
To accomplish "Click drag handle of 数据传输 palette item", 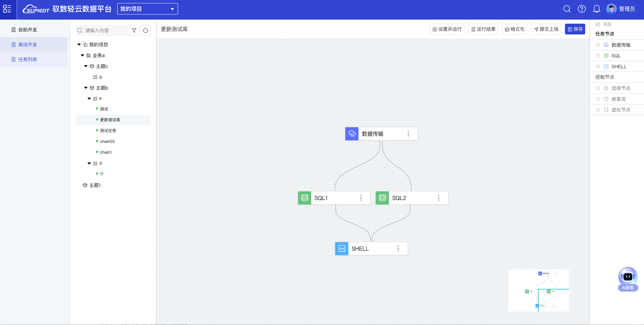I will point(598,45).
